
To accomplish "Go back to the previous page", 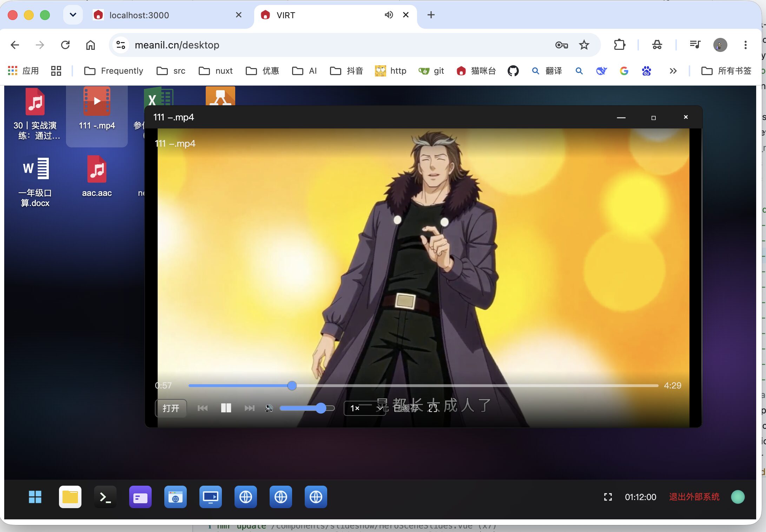I will point(15,45).
